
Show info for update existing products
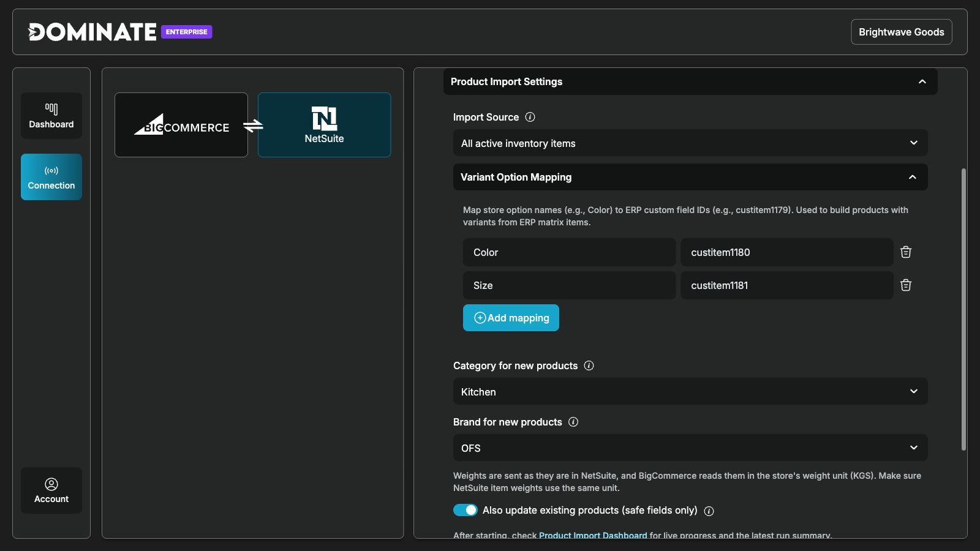(x=709, y=511)
